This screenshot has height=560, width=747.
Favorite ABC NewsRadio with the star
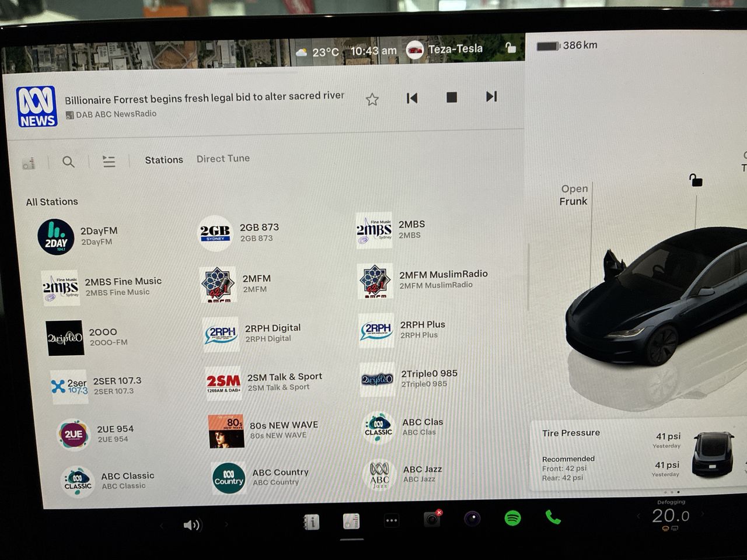[x=372, y=99]
